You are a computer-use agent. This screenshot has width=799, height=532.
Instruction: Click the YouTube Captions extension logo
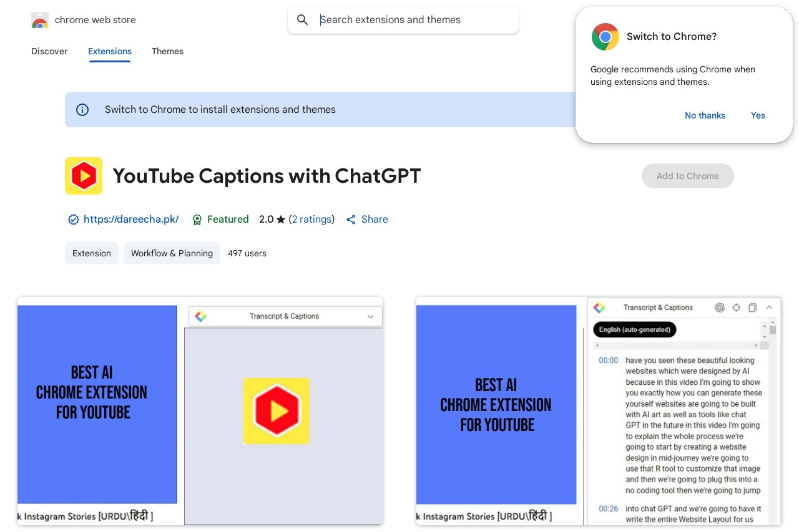(84, 176)
